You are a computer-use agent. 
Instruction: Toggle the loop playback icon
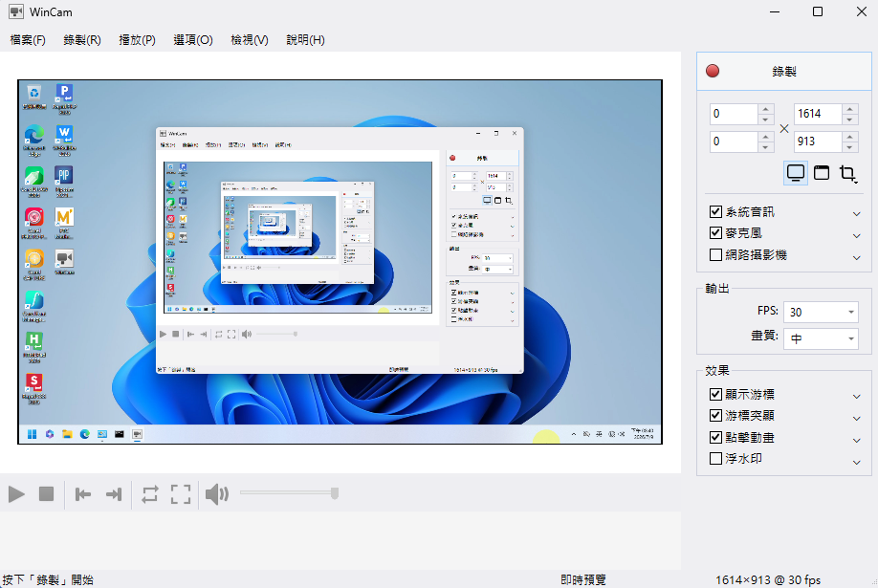(150, 494)
